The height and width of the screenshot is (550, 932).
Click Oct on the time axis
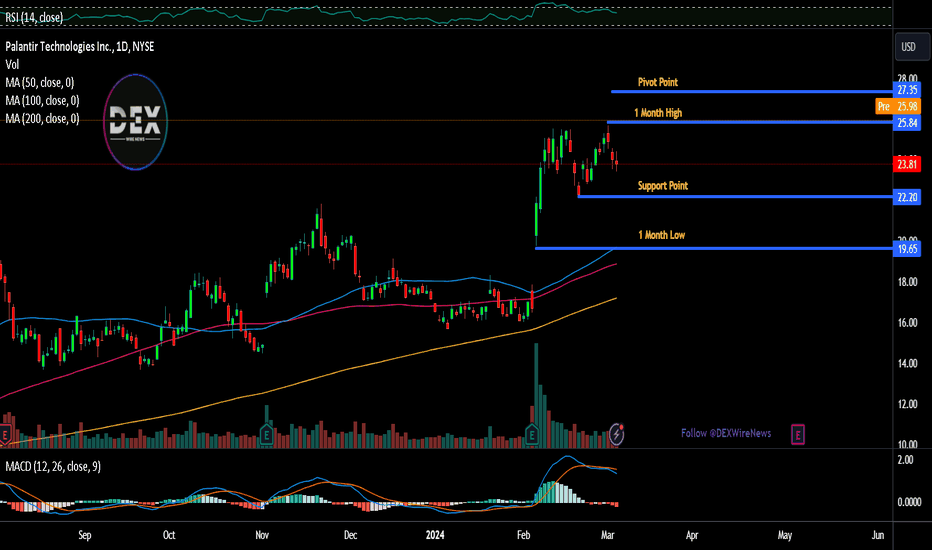(x=169, y=535)
